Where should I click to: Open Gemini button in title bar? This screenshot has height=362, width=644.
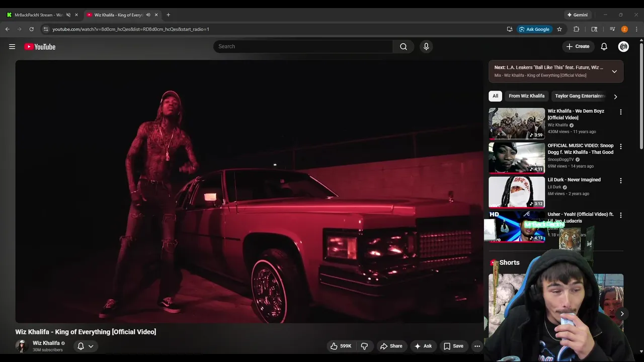(577, 15)
